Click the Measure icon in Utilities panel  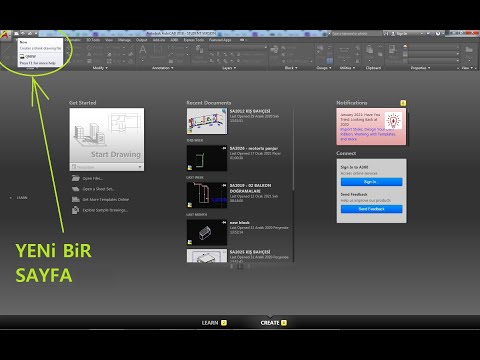344,50
